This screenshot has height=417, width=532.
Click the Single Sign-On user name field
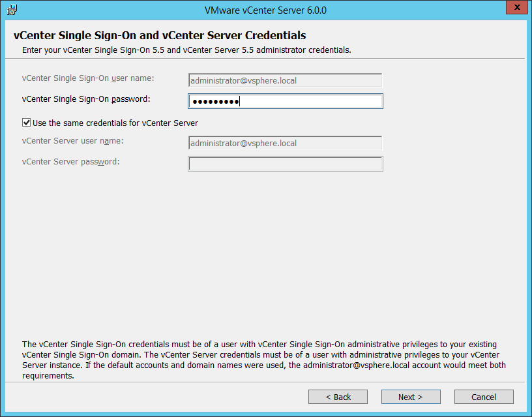coord(286,80)
